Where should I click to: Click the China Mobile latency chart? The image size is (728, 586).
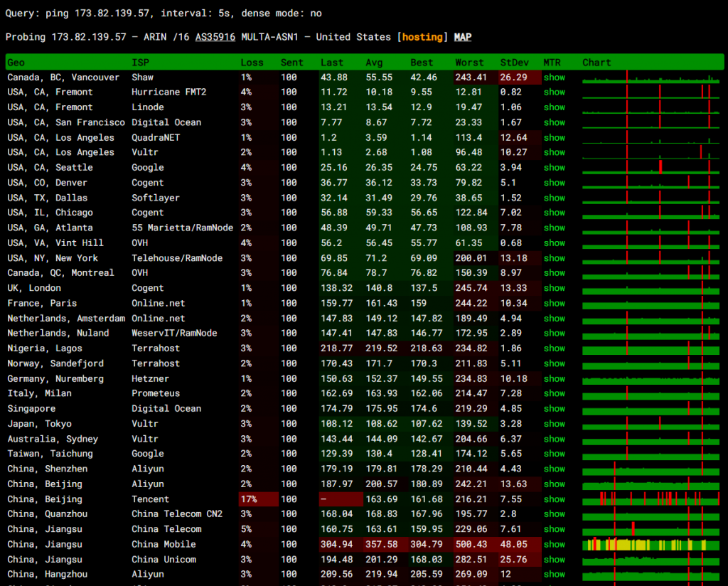coord(651,544)
